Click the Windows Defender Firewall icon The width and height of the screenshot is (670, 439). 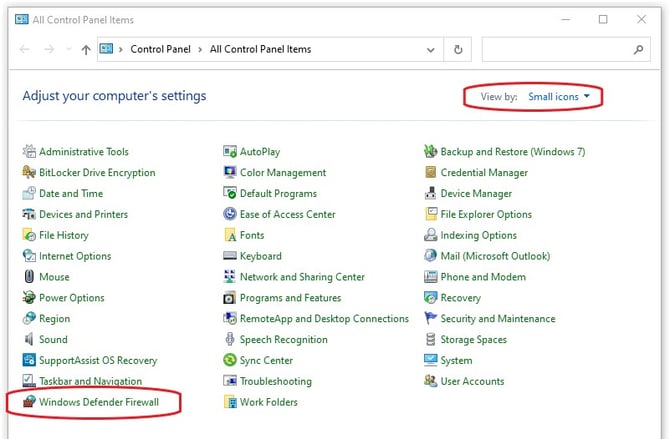click(x=30, y=402)
